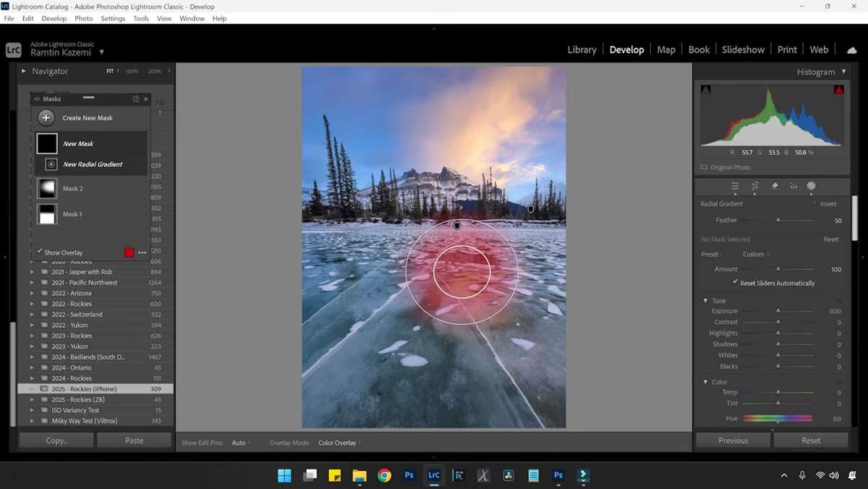Click the Copy... button

coord(56,440)
